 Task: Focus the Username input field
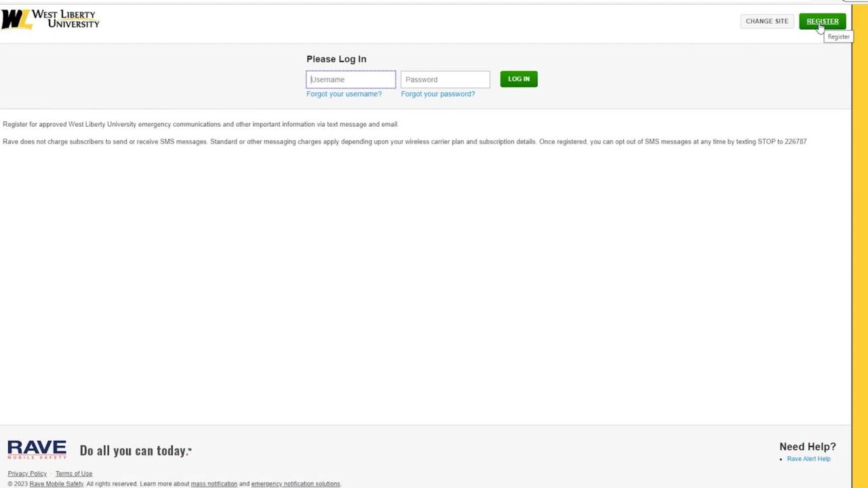(x=351, y=79)
